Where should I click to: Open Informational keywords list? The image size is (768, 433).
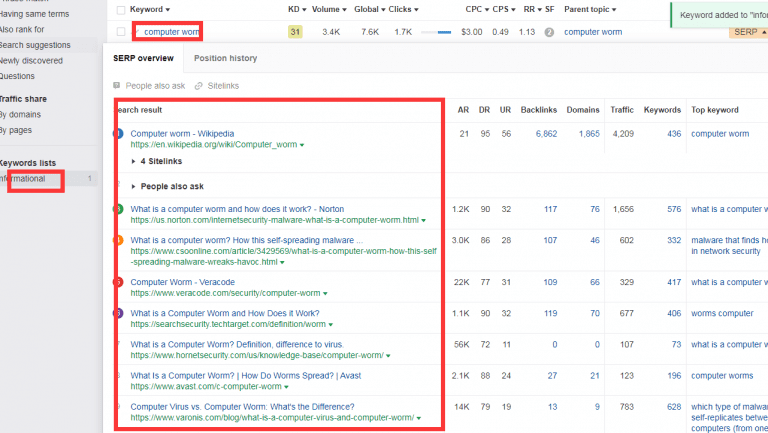(x=23, y=179)
